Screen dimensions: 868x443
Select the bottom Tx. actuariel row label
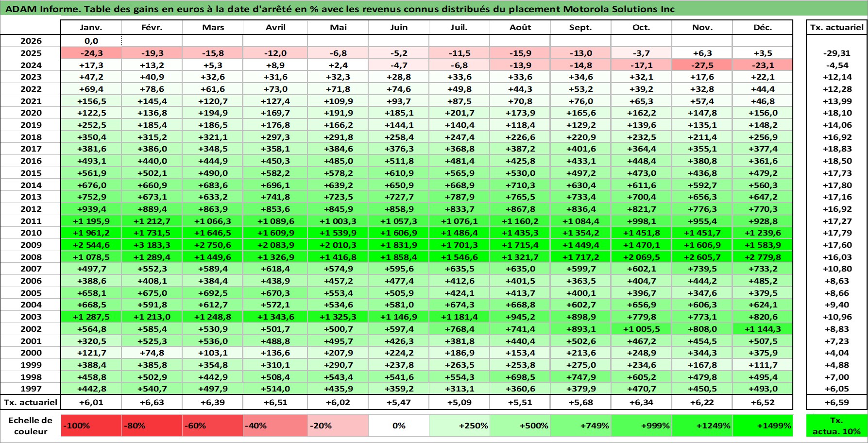point(31,402)
